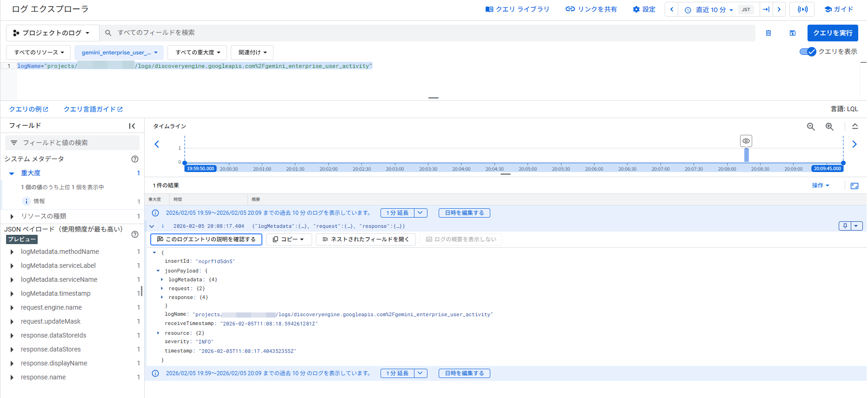Image resolution: width=868 pixels, height=398 pixels.
Task: Click the timeline eye marker
Action: point(746,141)
